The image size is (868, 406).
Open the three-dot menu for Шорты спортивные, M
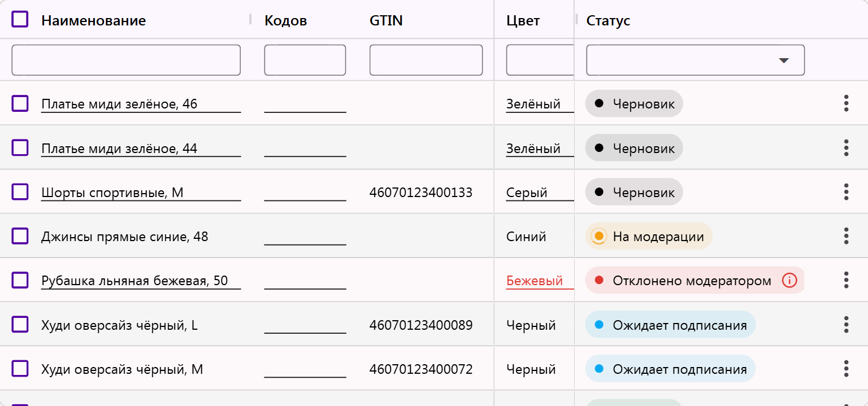(846, 191)
